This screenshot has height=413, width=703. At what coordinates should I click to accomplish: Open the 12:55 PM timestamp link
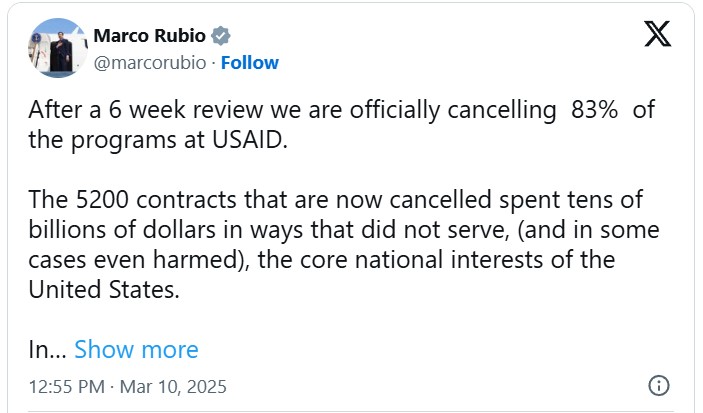(66, 386)
